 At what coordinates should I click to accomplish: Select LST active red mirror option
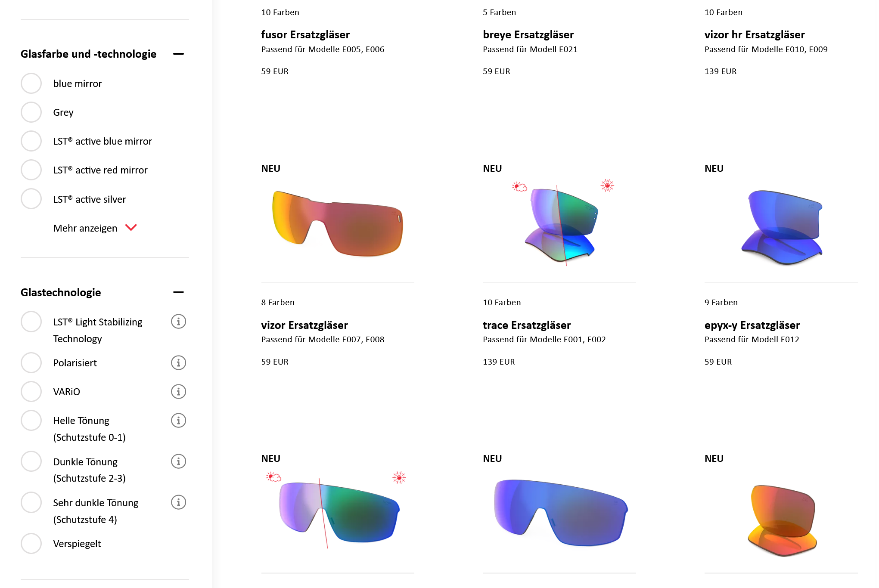pos(31,170)
